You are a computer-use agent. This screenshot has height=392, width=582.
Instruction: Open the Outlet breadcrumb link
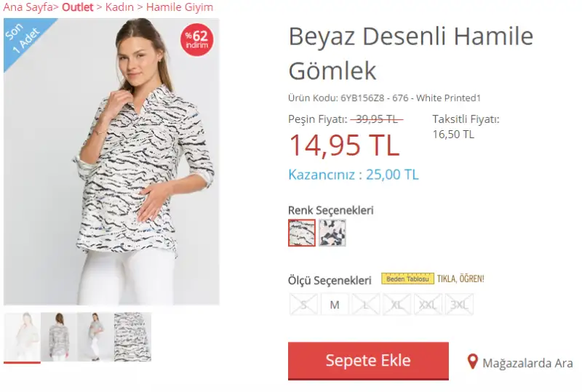click(x=78, y=7)
